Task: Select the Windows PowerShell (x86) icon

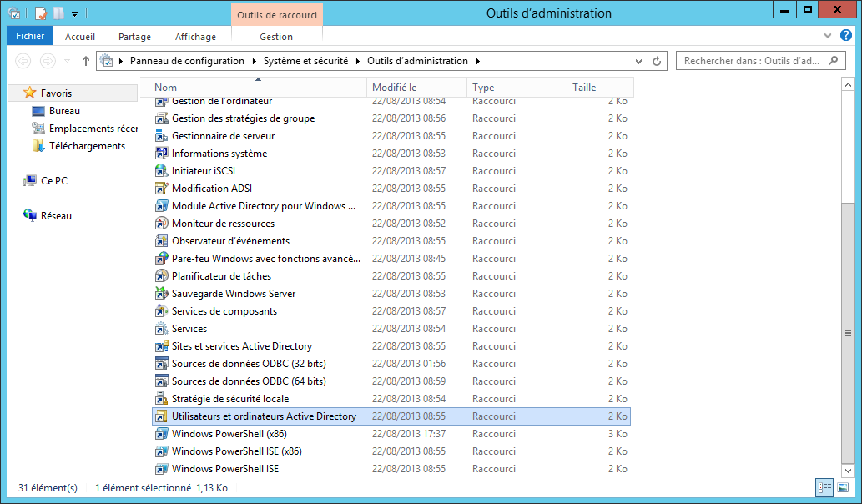Action: 161,434
